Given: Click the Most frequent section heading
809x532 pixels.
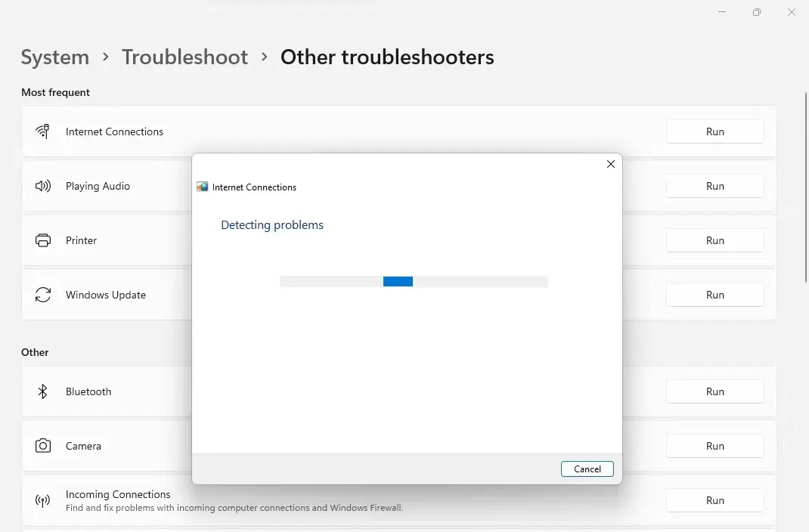Looking at the screenshot, I should point(55,92).
